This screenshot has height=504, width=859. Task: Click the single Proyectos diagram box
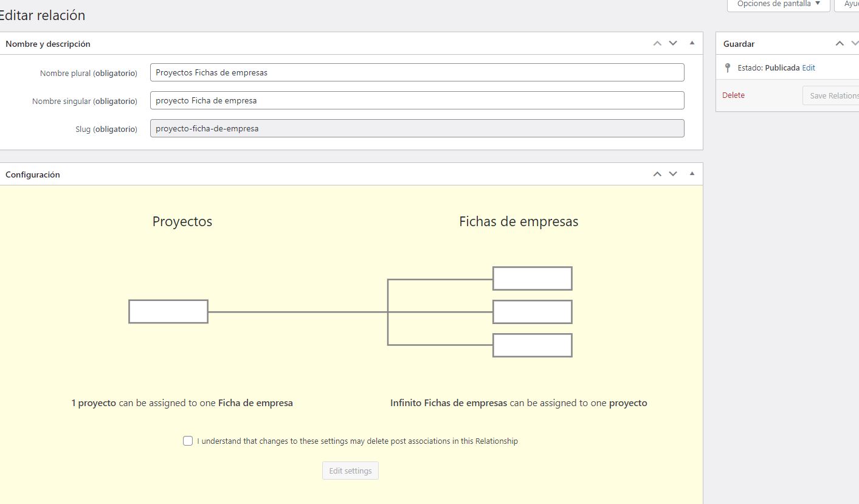pos(168,311)
